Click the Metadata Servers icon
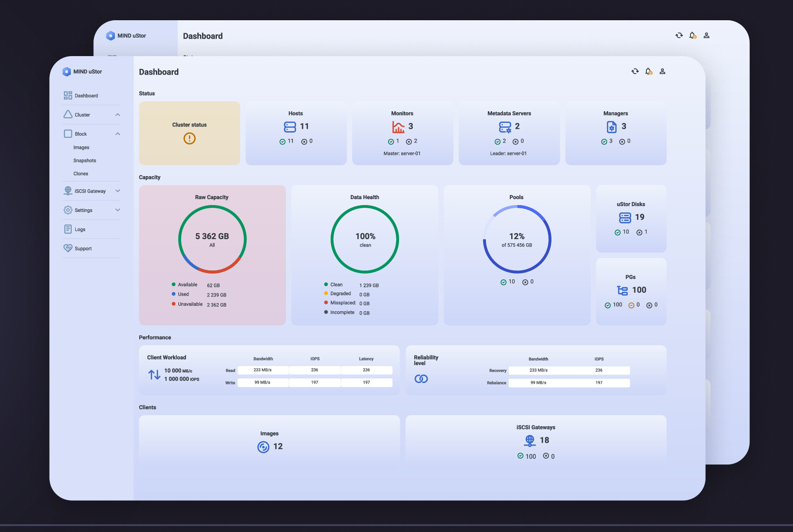The image size is (793, 532). [505, 127]
